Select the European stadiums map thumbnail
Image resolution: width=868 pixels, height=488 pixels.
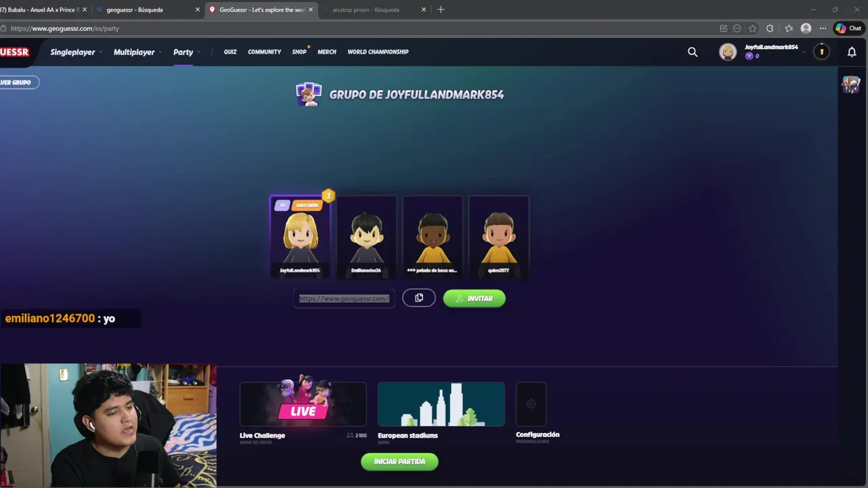click(441, 404)
